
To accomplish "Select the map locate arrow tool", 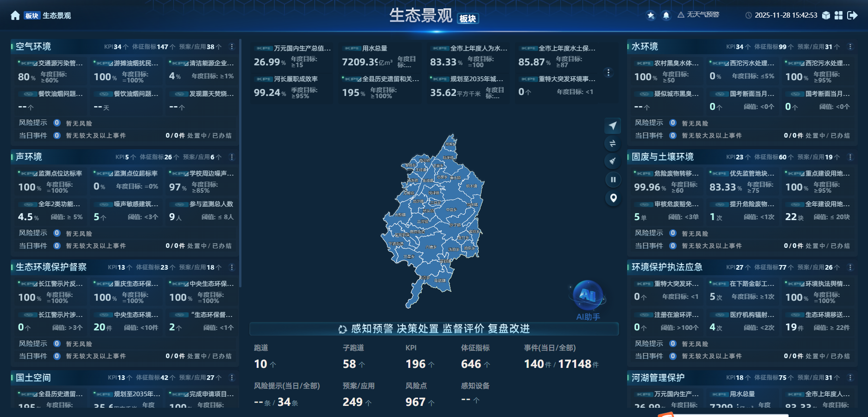I will coord(613,126).
